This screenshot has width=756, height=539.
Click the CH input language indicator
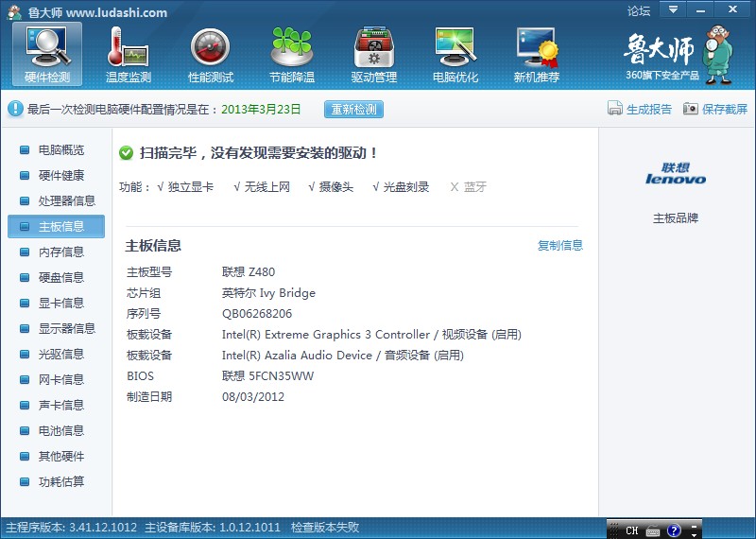tap(631, 530)
